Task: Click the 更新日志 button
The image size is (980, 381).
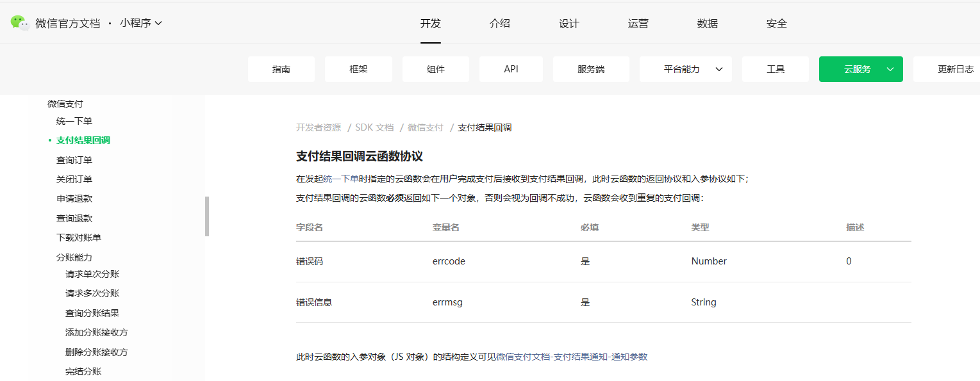Action: click(x=947, y=69)
